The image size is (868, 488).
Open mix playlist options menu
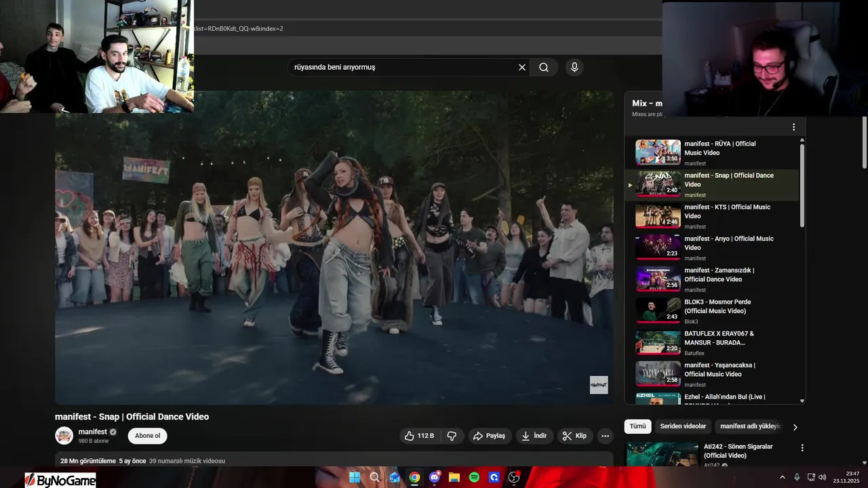(x=793, y=127)
